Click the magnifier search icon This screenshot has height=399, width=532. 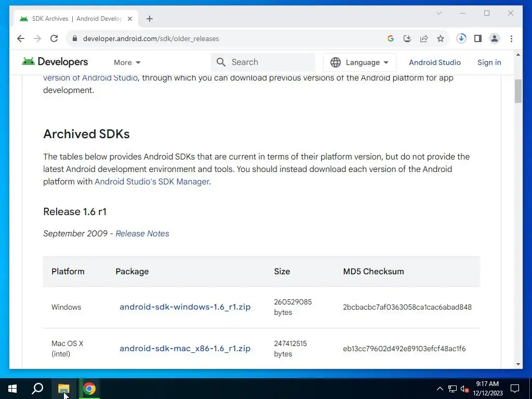[221, 62]
